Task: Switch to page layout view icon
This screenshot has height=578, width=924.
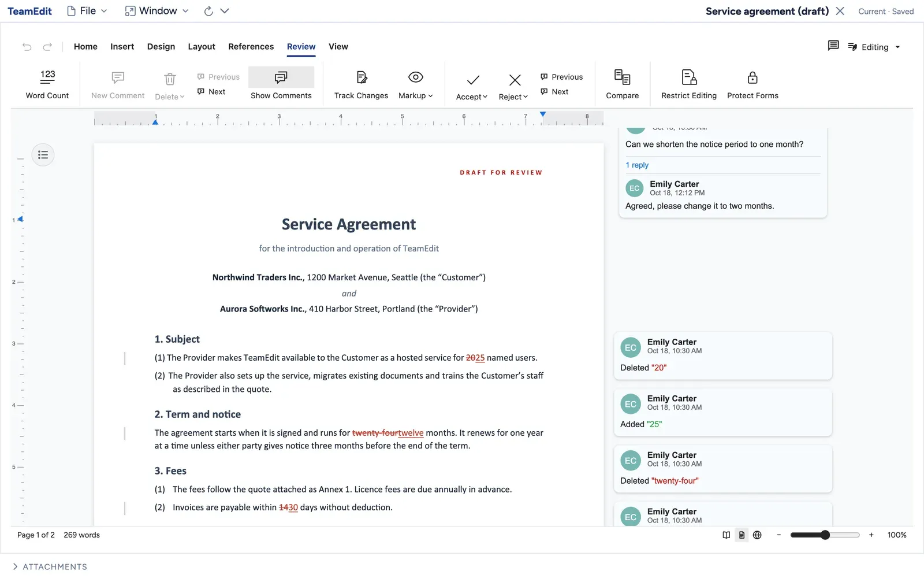Action: [742, 535]
